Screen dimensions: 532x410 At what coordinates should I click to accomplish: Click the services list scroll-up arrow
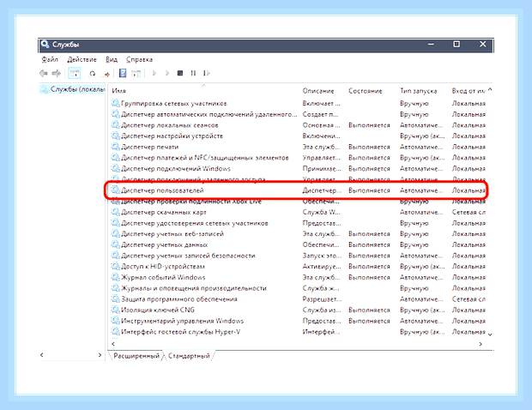(x=490, y=90)
